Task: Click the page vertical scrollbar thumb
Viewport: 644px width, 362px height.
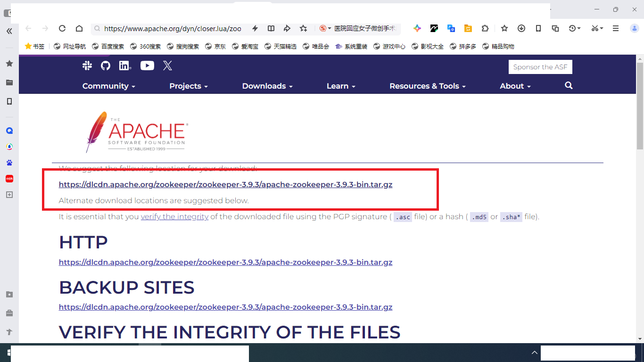Action: [x=640, y=106]
